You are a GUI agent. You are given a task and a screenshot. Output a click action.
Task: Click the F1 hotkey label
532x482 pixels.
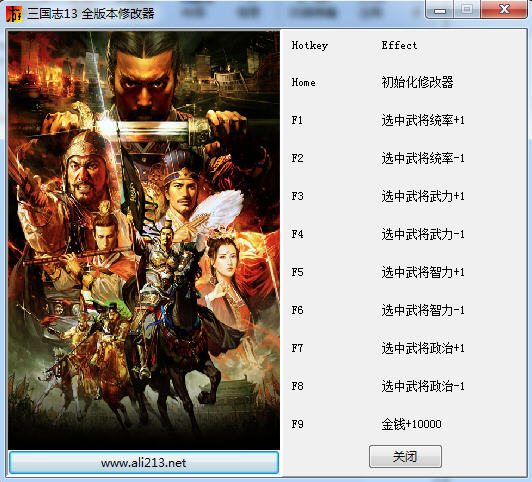point(297,120)
